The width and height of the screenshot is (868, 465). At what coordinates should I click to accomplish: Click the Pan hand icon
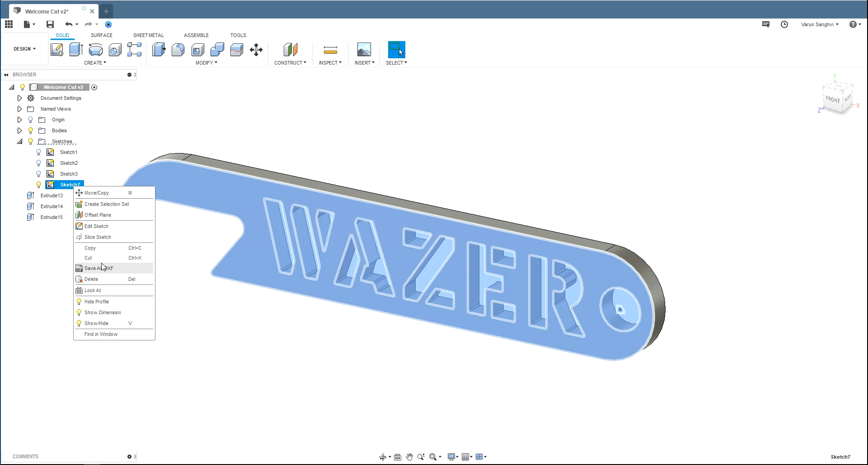pyautogui.click(x=409, y=457)
